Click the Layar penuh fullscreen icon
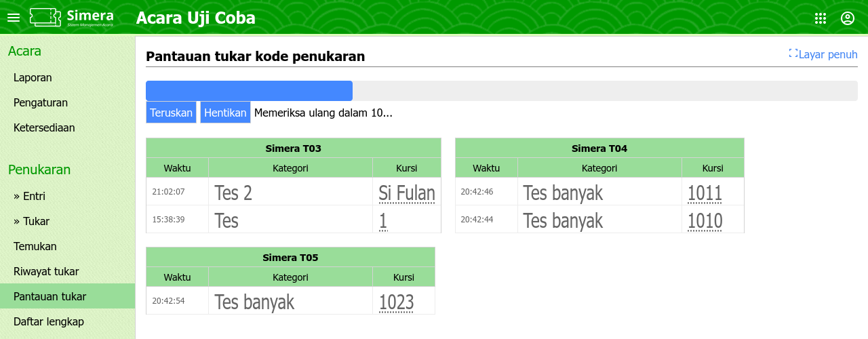The width and height of the screenshot is (868, 339). [793, 54]
